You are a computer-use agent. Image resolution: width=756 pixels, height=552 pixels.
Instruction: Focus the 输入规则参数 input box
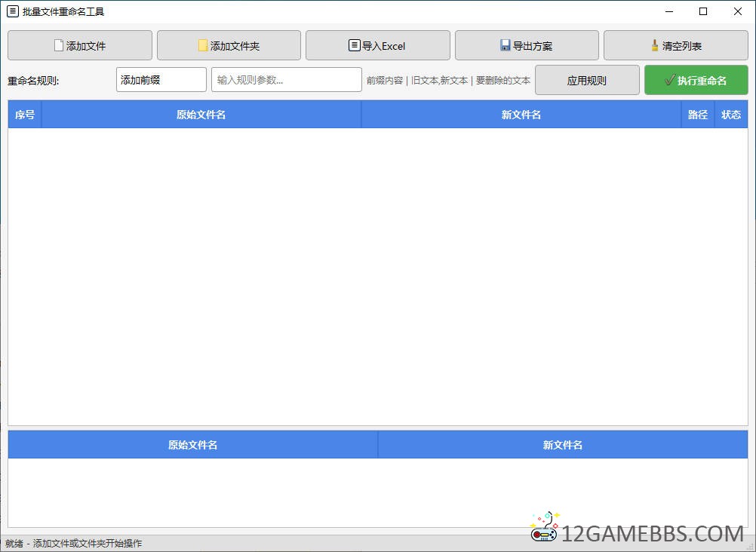point(287,79)
